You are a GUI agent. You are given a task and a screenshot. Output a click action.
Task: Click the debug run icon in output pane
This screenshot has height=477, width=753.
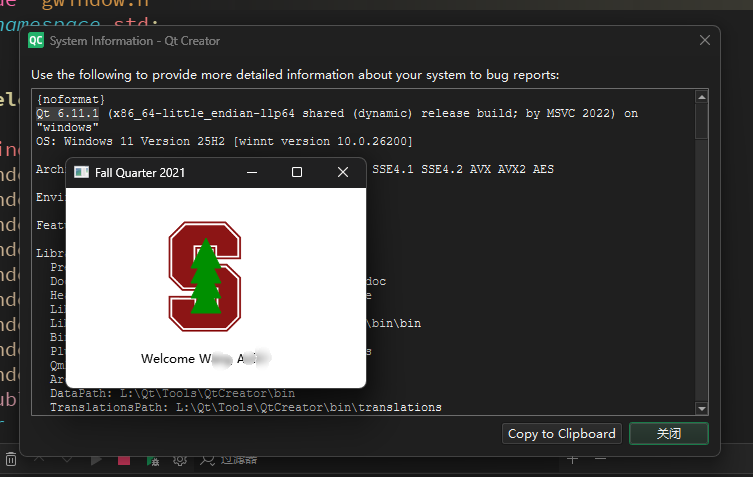153,460
